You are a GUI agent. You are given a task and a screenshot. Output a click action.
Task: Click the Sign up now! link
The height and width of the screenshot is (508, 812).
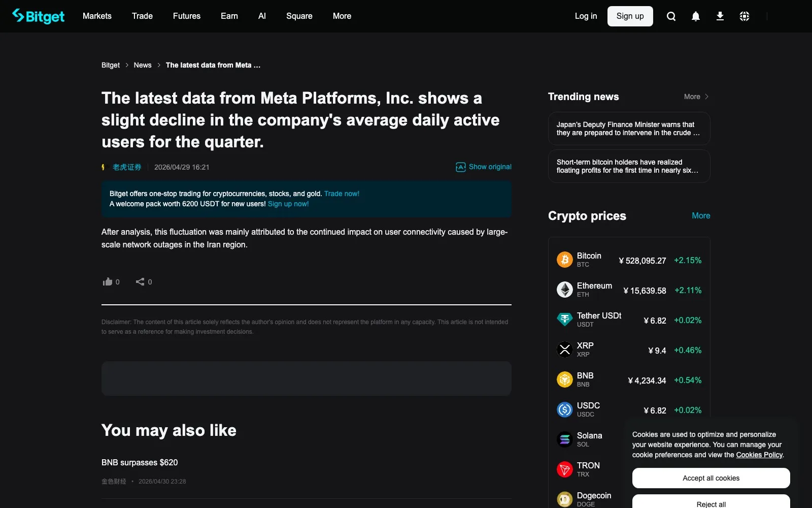pos(288,204)
